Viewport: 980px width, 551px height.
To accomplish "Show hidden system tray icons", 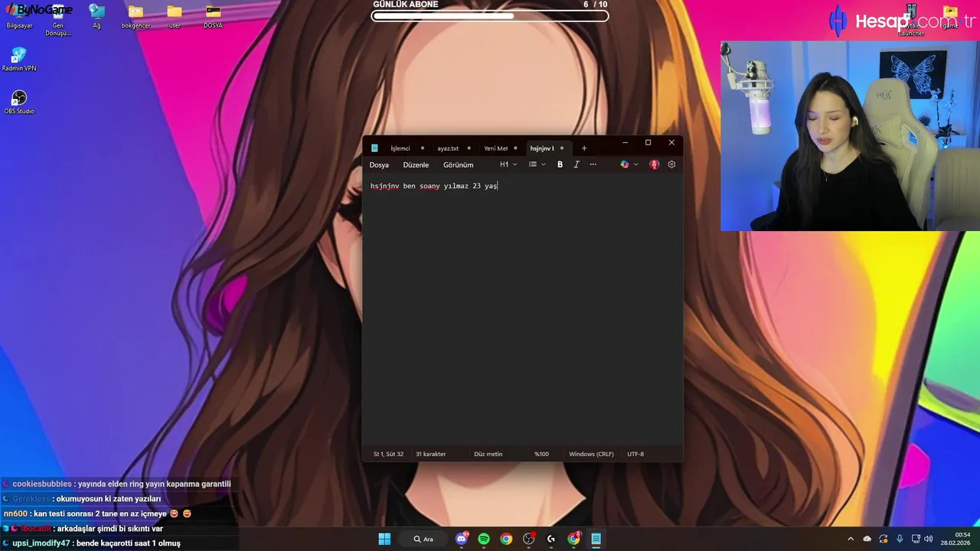I will [x=850, y=539].
